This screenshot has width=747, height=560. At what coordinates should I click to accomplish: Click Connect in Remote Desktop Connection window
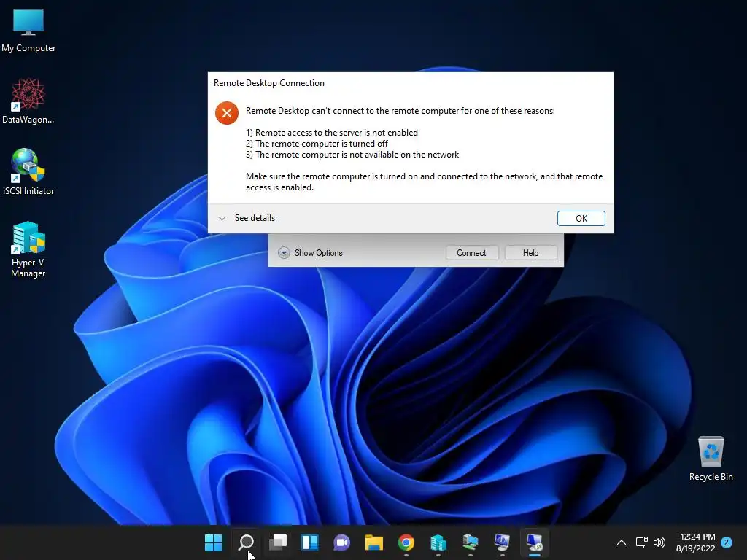pyautogui.click(x=472, y=253)
